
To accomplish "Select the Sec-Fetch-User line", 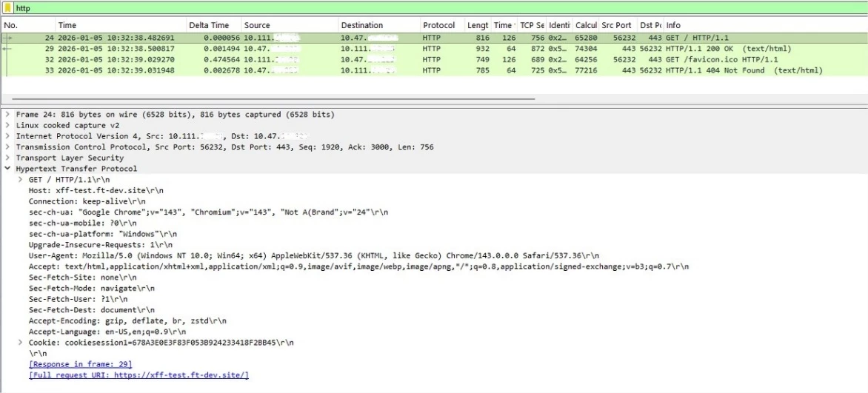I will coord(79,299).
